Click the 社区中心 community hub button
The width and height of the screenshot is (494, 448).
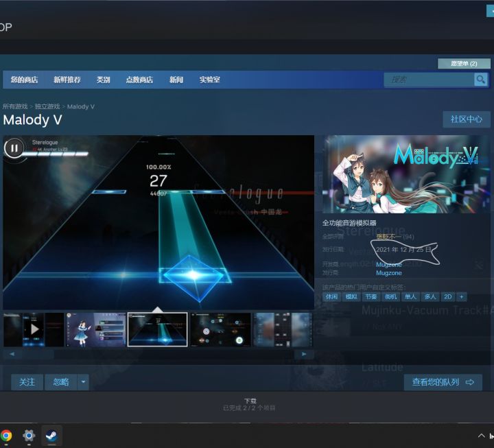467,119
